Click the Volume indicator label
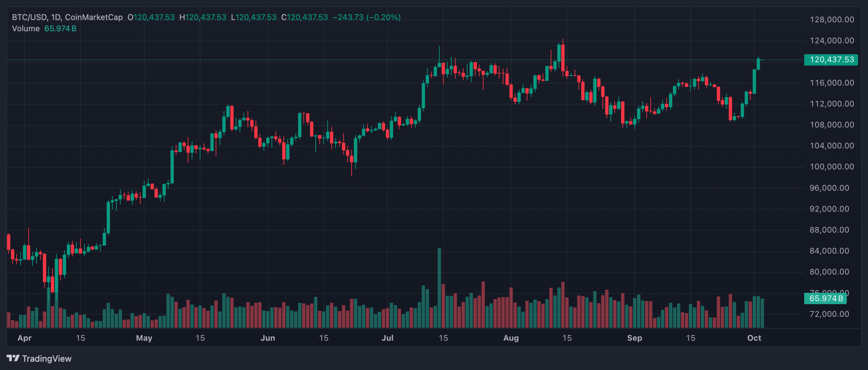Screen dimensions: 868x370 click(x=26, y=29)
